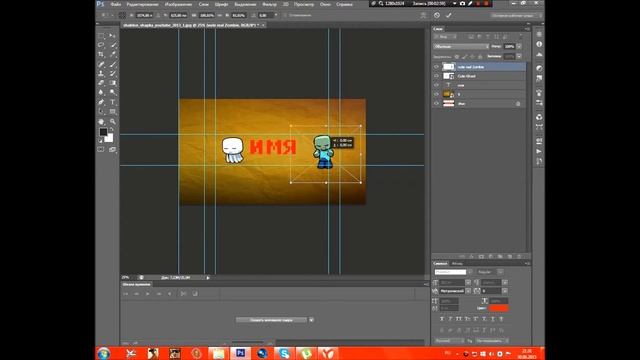Split the clip with the scissors icon
Screen dimensions: 640x360
tap(183, 293)
